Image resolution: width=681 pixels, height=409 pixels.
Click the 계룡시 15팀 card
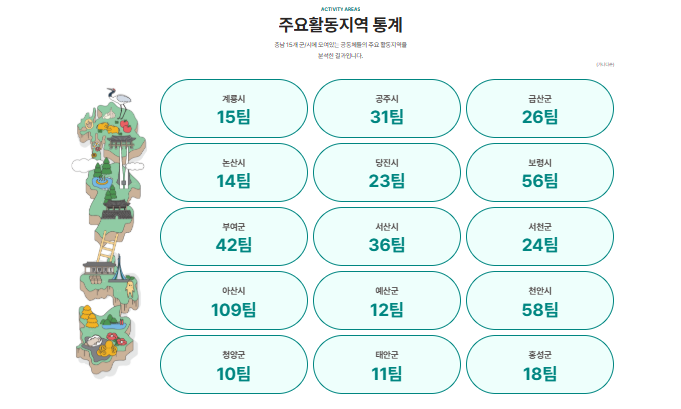[234, 109]
